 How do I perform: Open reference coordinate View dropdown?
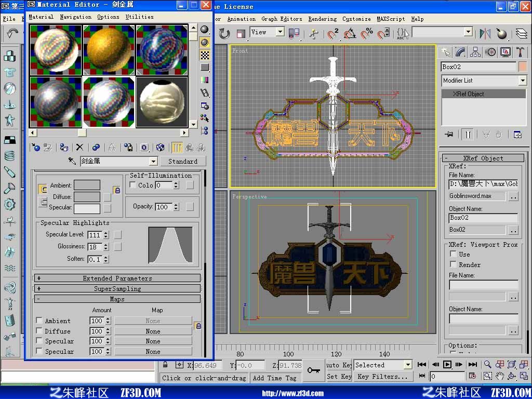click(x=280, y=32)
